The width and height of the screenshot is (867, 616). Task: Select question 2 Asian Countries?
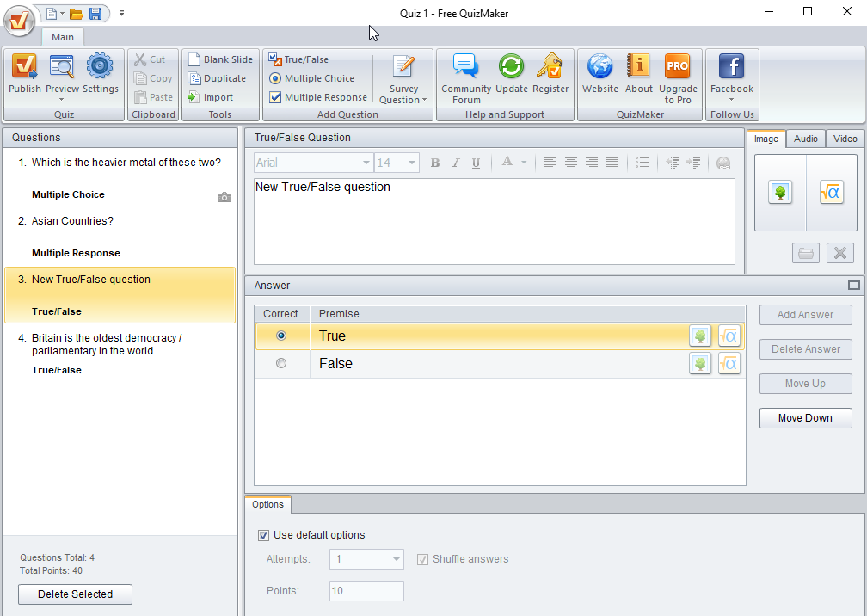click(x=120, y=237)
